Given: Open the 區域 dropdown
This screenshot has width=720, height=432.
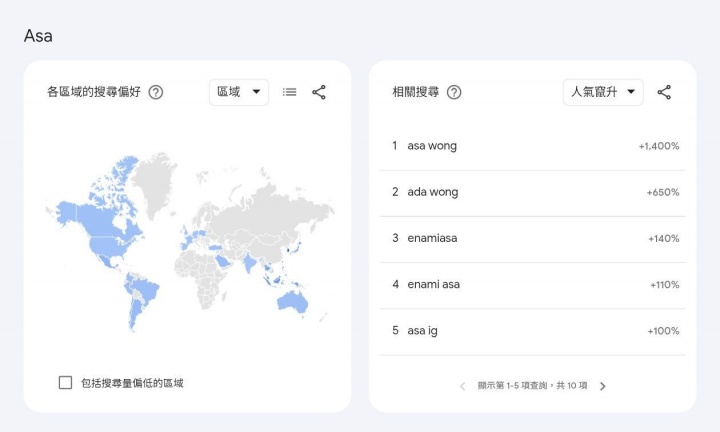Looking at the screenshot, I should (x=238, y=92).
